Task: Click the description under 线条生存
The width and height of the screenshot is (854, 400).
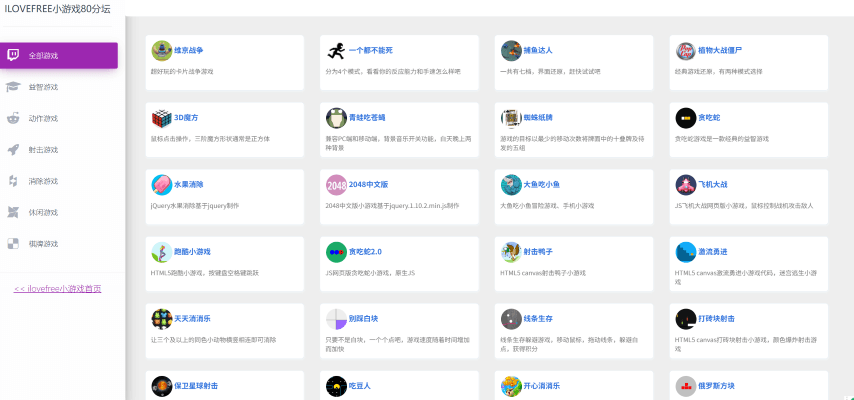Action: (x=570, y=344)
